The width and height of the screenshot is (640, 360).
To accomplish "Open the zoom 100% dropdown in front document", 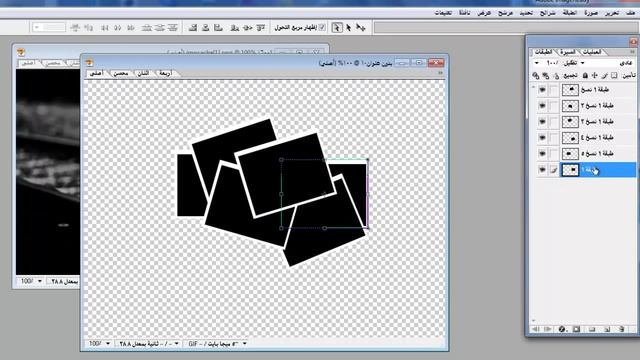I will 108,344.
